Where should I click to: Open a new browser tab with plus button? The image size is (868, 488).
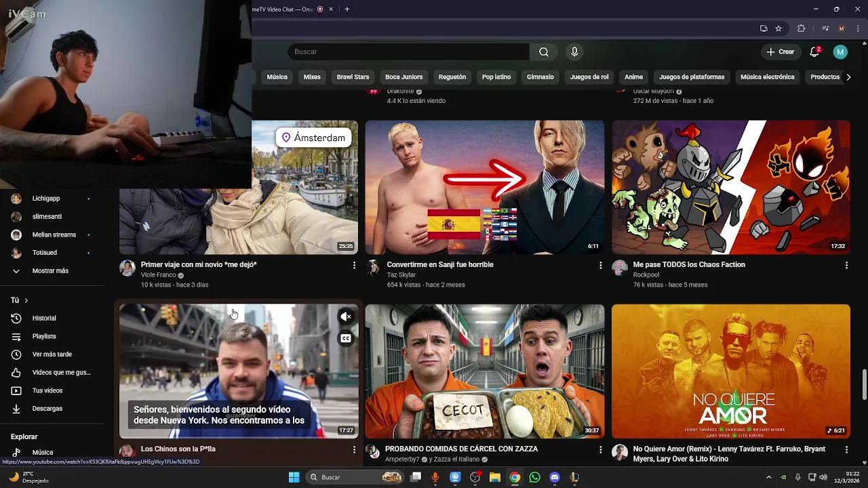[347, 9]
